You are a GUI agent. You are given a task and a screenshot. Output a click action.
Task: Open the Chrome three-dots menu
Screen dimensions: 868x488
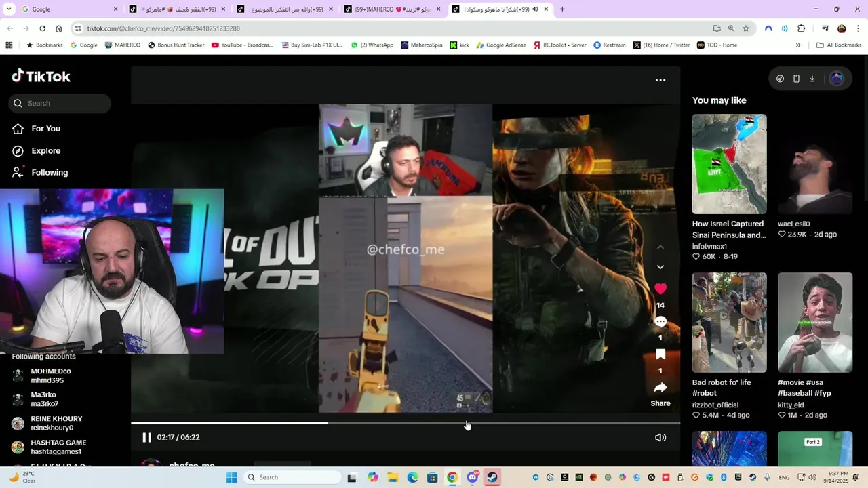pyautogui.click(x=858, y=28)
